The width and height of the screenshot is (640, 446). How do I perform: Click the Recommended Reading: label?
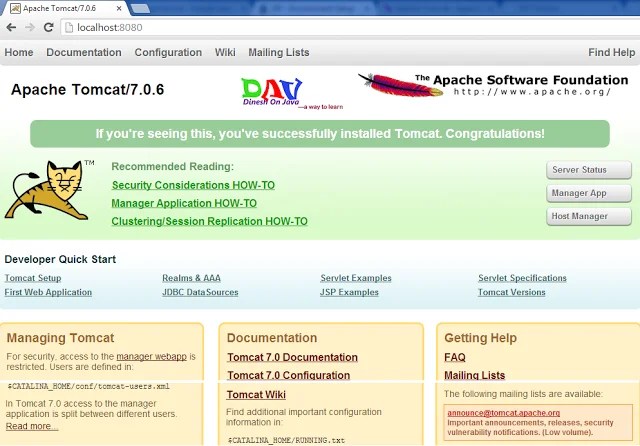[x=173, y=166]
